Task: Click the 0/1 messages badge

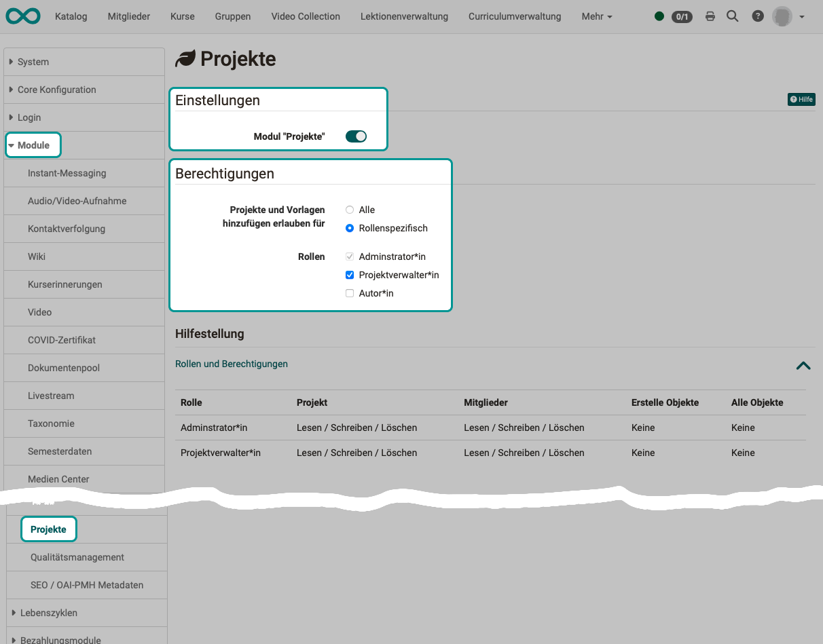Action: coord(682,16)
